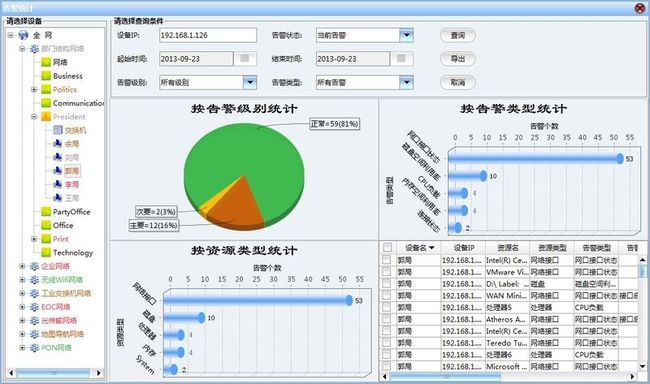Click the 查询 button
This screenshot has width=650, height=384.
pos(458,35)
